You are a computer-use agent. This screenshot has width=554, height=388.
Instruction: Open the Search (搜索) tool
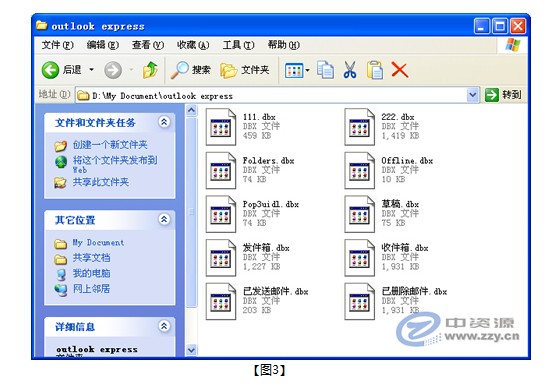point(191,70)
